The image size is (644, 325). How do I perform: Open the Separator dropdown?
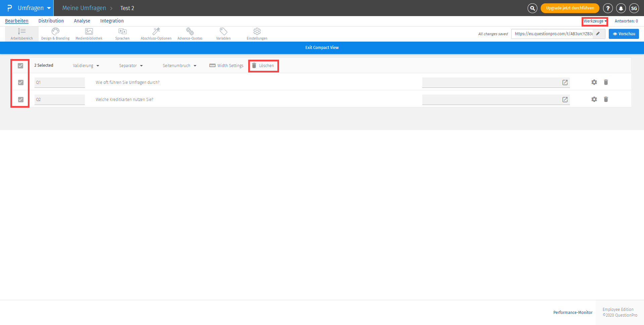tap(131, 66)
